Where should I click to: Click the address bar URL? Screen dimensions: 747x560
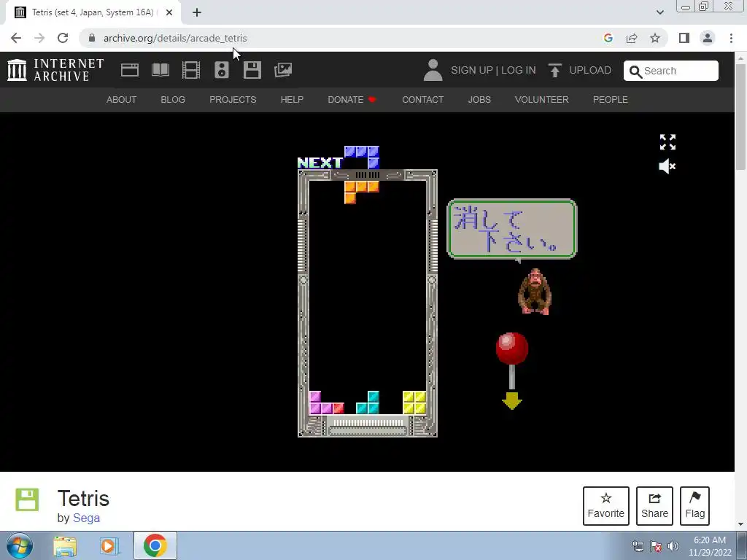click(175, 38)
